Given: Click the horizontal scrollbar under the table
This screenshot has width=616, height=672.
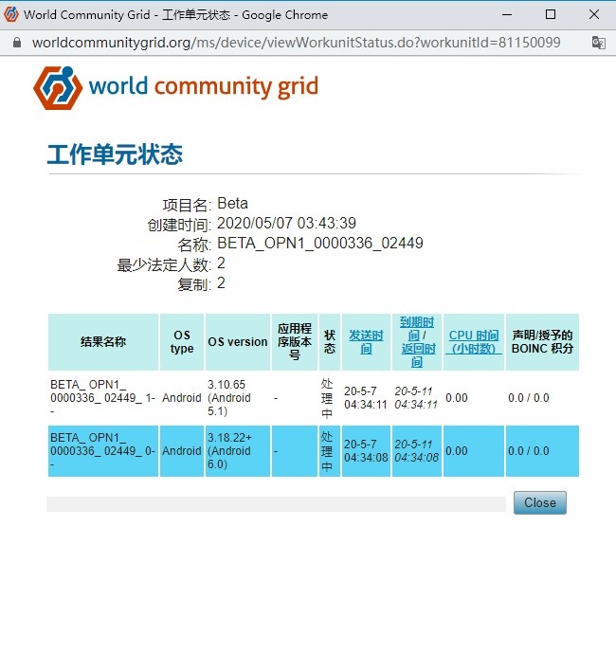Looking at the screenshot, I should tap(277, 504).
